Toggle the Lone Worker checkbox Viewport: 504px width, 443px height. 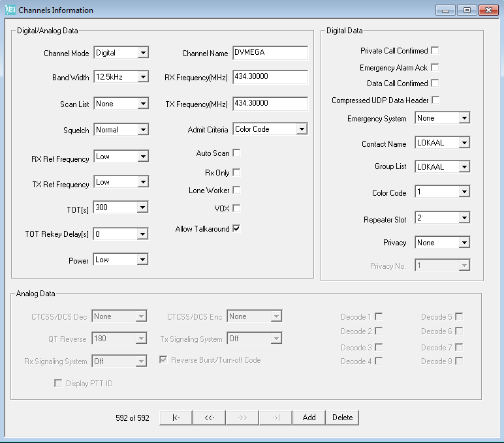click(x=236, y=191)
